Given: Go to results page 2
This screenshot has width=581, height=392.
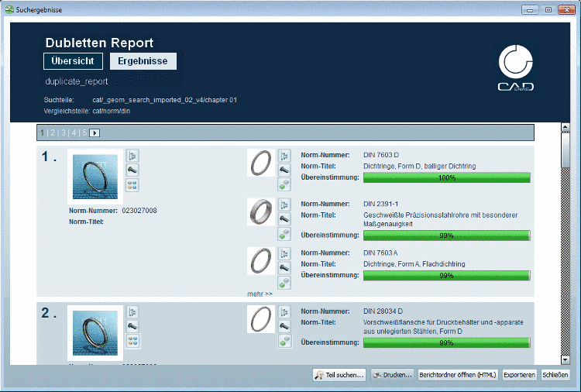Looking at the screenshot, I should click(x=53, y=132).
